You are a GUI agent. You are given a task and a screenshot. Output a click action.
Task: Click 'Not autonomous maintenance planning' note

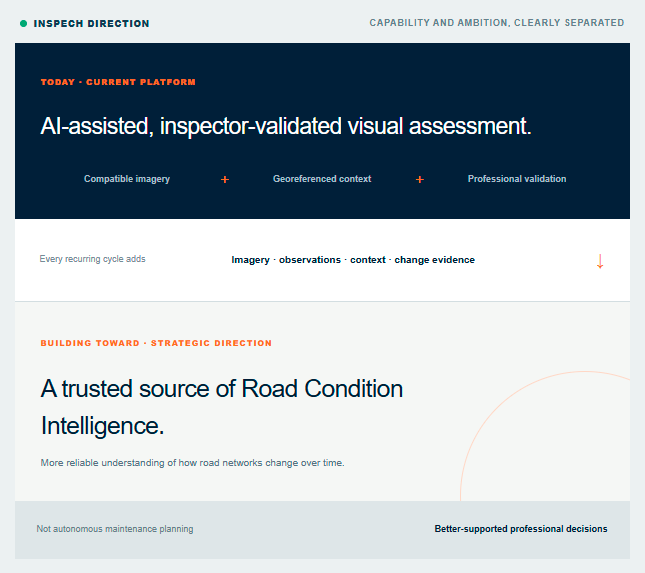click(x=115, y=529)
